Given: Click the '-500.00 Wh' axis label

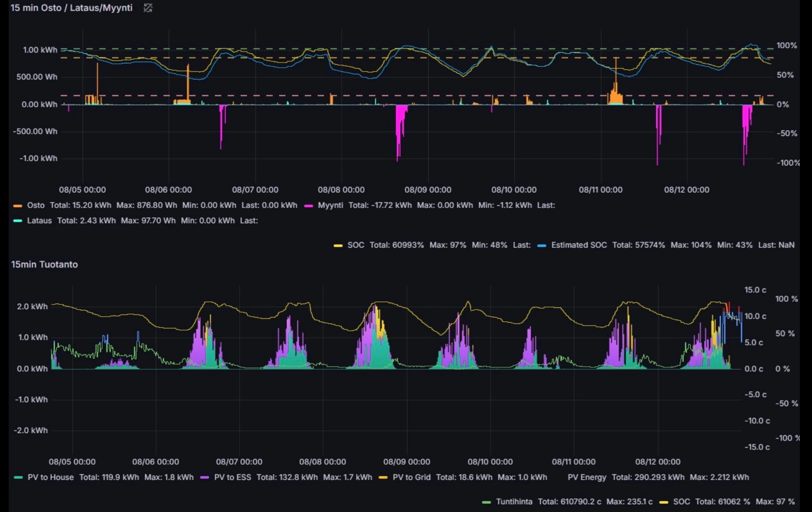Looking at the screenshot, I should 35,131.
